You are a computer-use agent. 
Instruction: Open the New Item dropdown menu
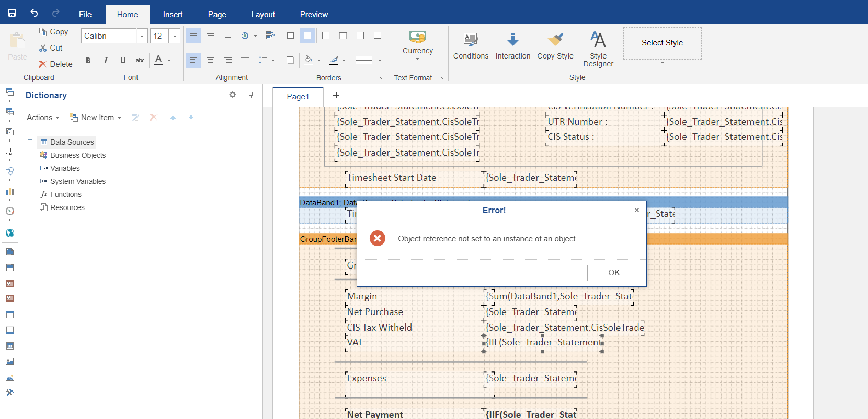click(96, 118)
